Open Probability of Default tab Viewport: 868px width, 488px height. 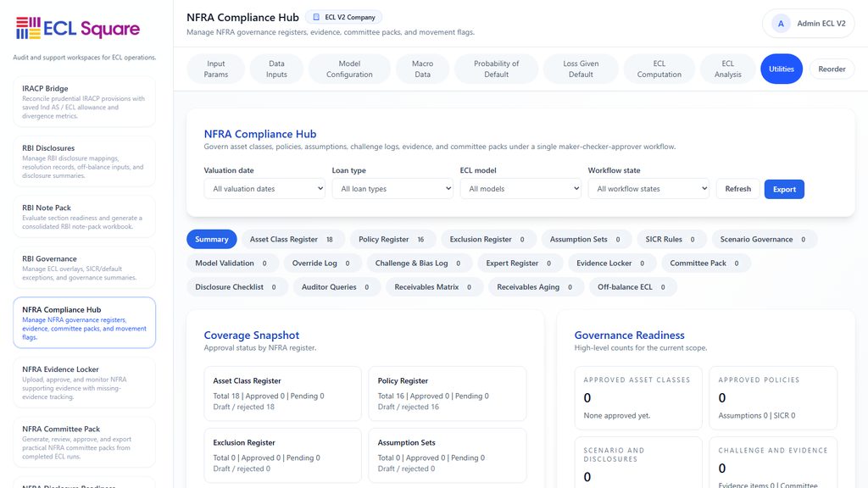497,69
